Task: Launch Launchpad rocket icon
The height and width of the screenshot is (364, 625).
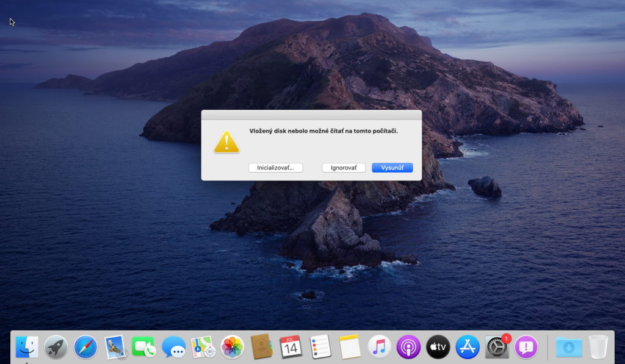Action: point(56,347)
